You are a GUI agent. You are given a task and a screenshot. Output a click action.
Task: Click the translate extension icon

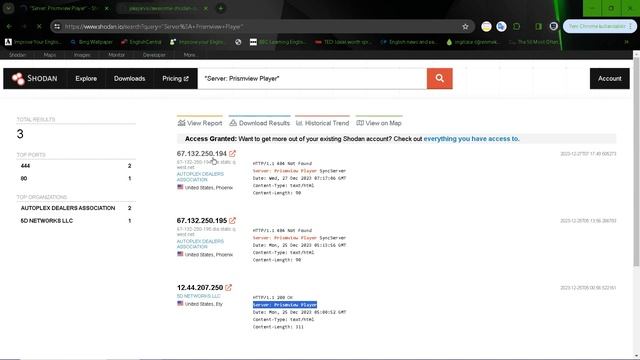click(x=501, y=27)
